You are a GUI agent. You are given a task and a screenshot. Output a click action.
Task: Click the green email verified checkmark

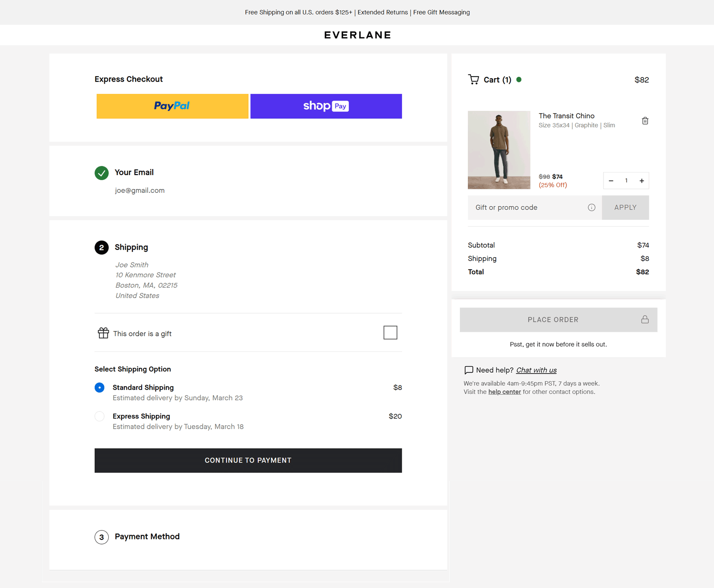pos(102,173)
